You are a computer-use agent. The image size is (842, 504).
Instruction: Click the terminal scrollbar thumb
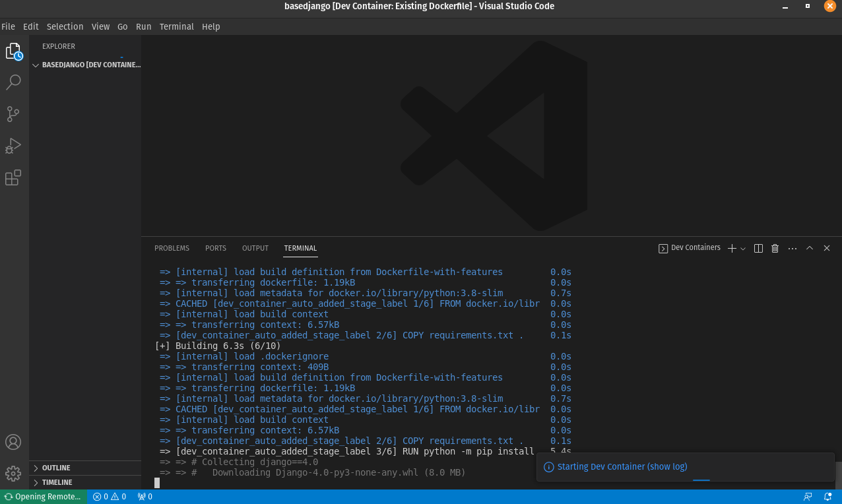838,475
